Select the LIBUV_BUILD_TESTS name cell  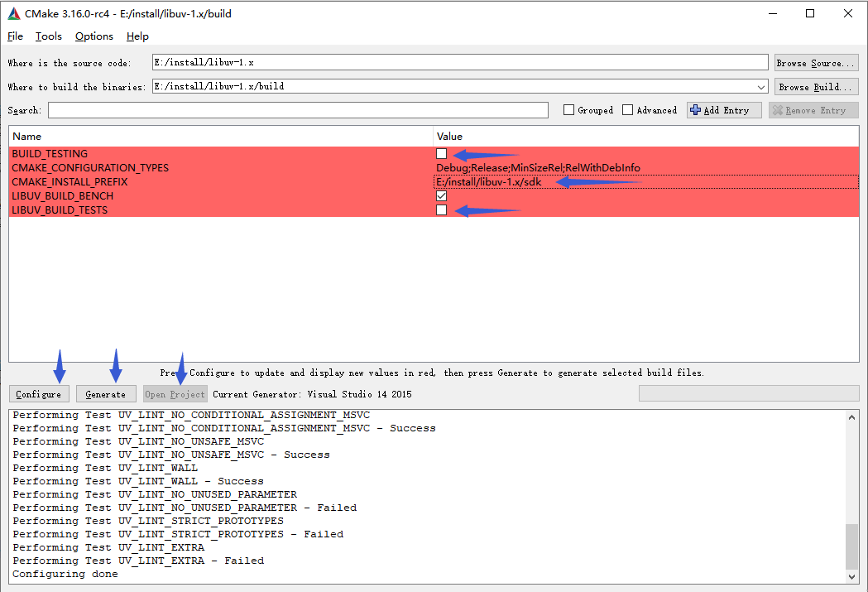[x=60, y=209]
